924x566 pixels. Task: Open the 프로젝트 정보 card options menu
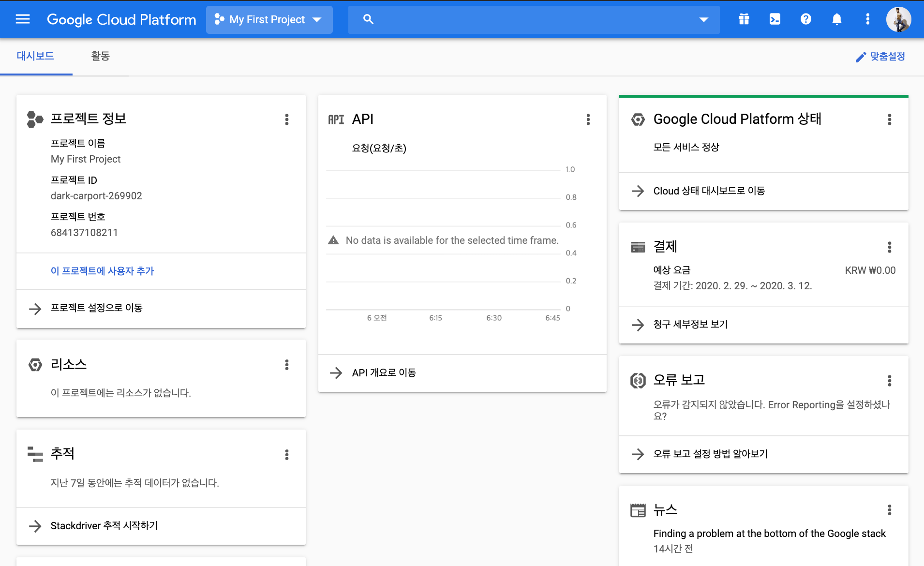(x=287, y=119)
